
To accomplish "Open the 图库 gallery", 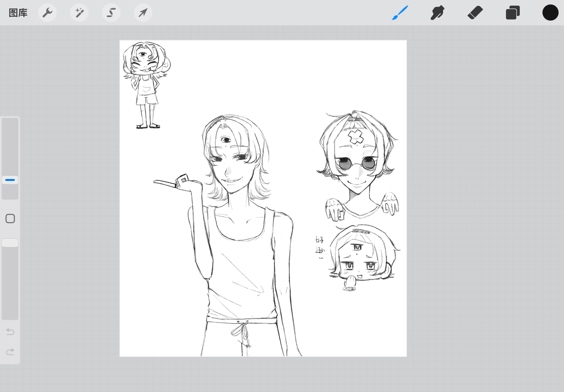I will [18, 13].
